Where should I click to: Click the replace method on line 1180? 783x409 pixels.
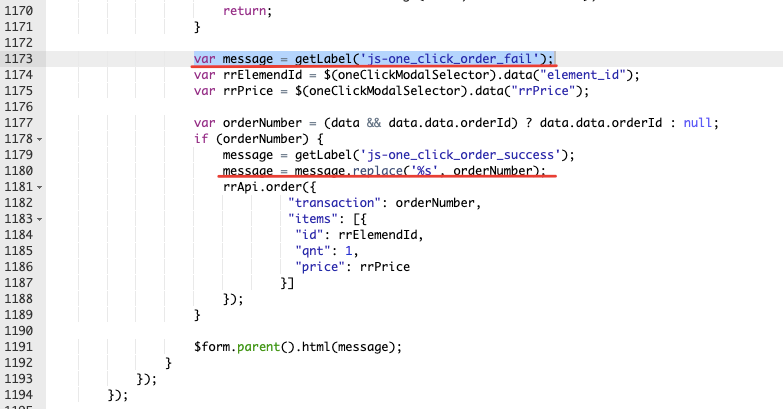pyautogui.click(x=378, y=171)
